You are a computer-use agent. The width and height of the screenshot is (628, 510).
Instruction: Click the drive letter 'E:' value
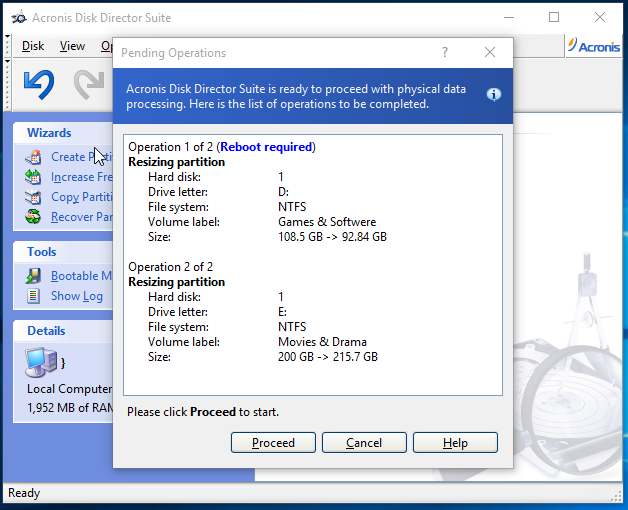pyautogui.click(x=283, y=312)
